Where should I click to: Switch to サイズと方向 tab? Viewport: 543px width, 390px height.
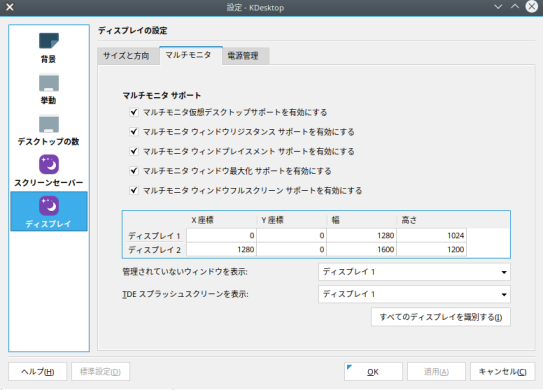126,56
